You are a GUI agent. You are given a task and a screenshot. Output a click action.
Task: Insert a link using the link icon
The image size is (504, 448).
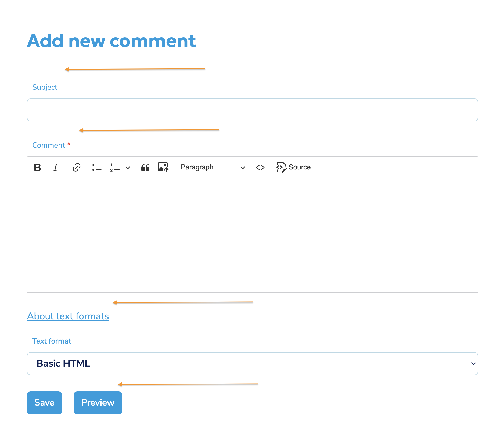point(76,167)
